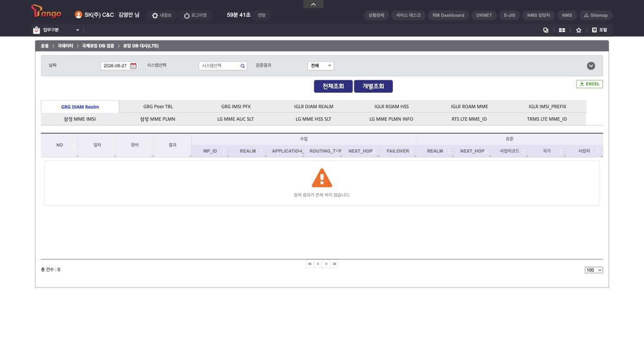This screenshot has width=644, height=350.
Task: Sort table by NO column
Action: 60,145
